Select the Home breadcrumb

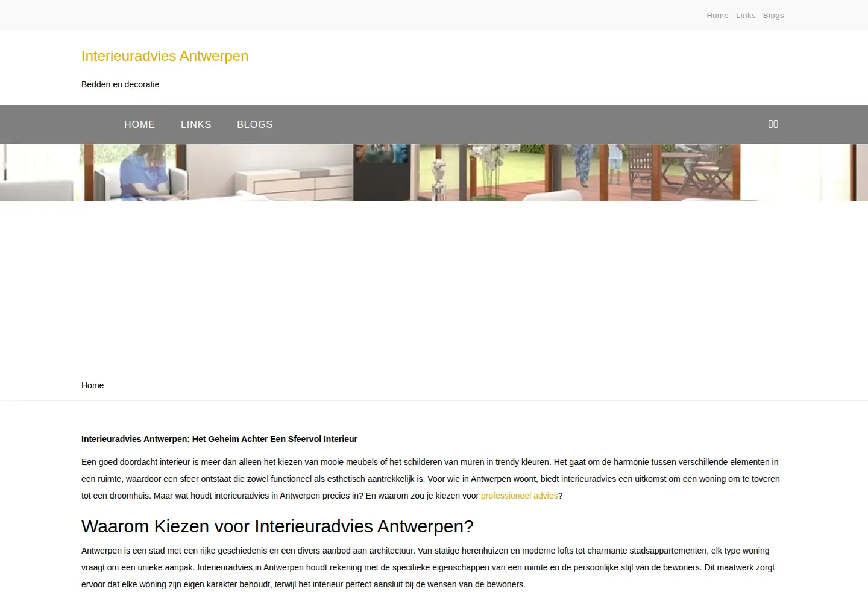92,385
